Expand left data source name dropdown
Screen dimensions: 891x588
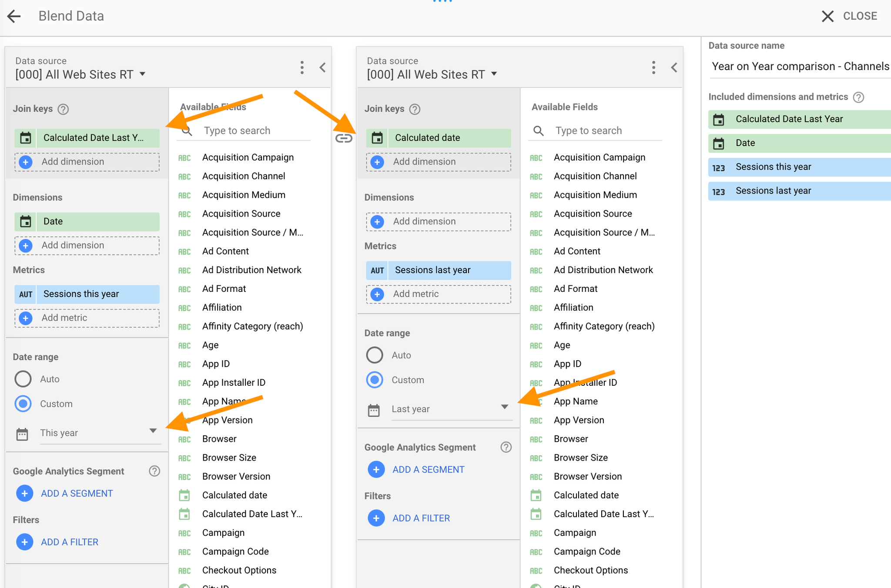pyautogui.click(x=143, y=74)
